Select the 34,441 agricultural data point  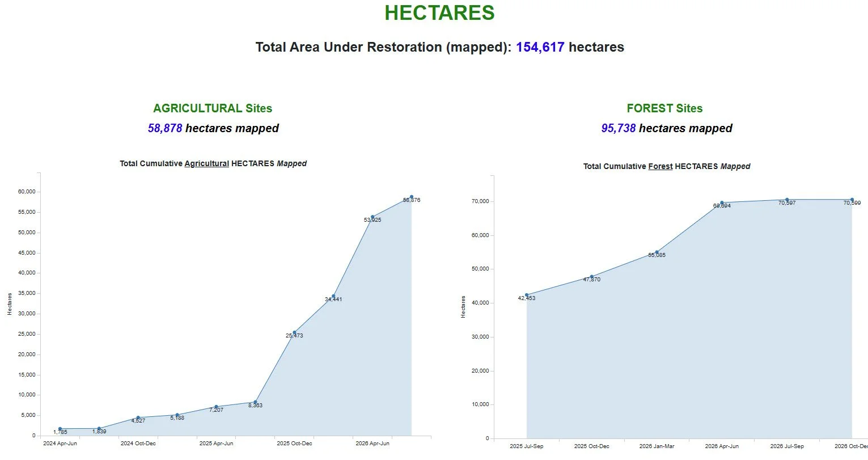(333, 296)
